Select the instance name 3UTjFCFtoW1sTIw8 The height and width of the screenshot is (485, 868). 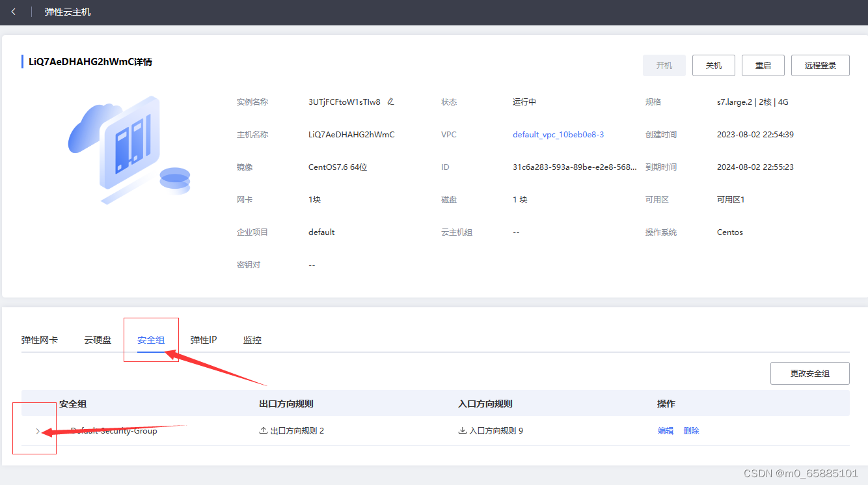(x=344, y=102)
